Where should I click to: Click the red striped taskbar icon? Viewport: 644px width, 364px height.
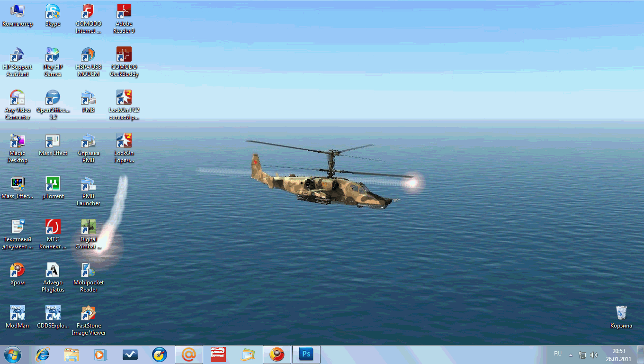218,355
